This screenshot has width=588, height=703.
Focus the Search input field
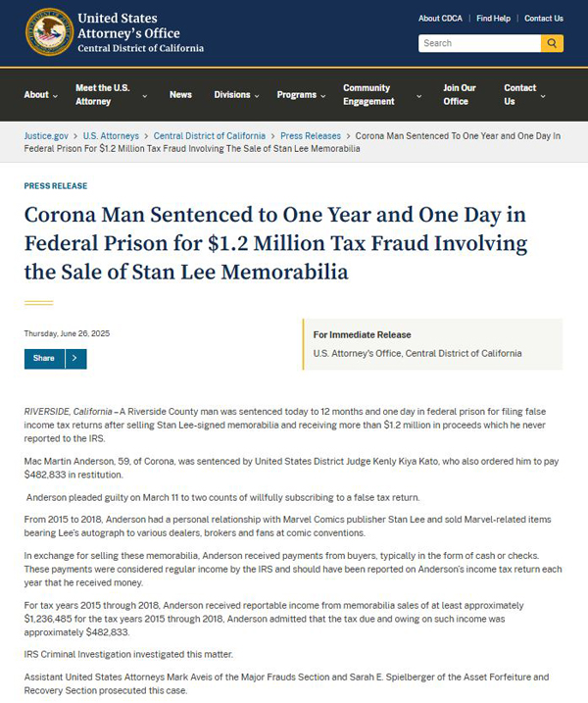coord(479,43)
